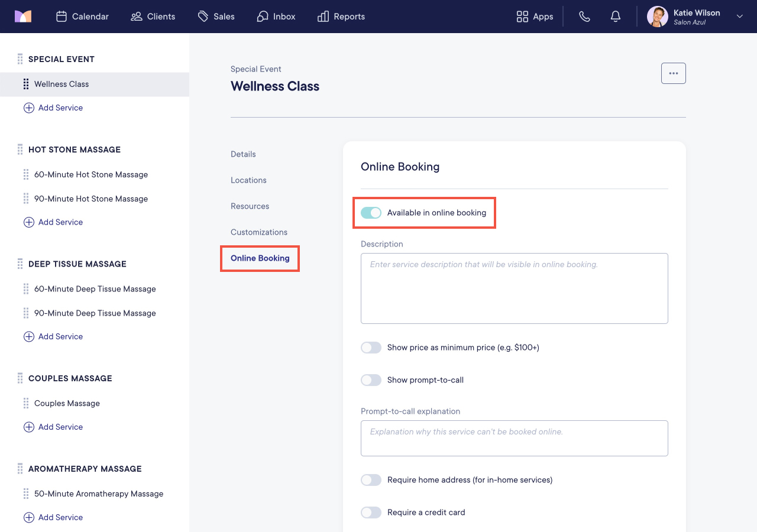Open the Inbox
757x532 pixels.
click(276, 17)
